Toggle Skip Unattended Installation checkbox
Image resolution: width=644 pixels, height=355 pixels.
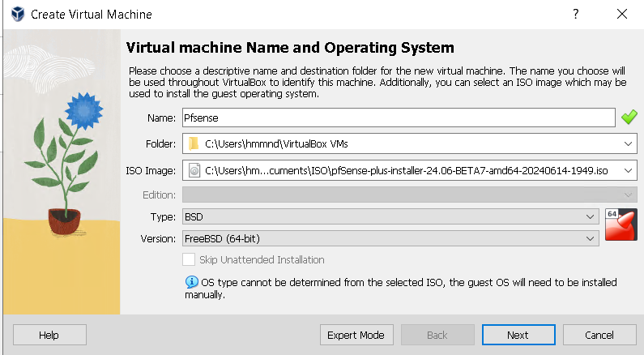coord(189,259)
